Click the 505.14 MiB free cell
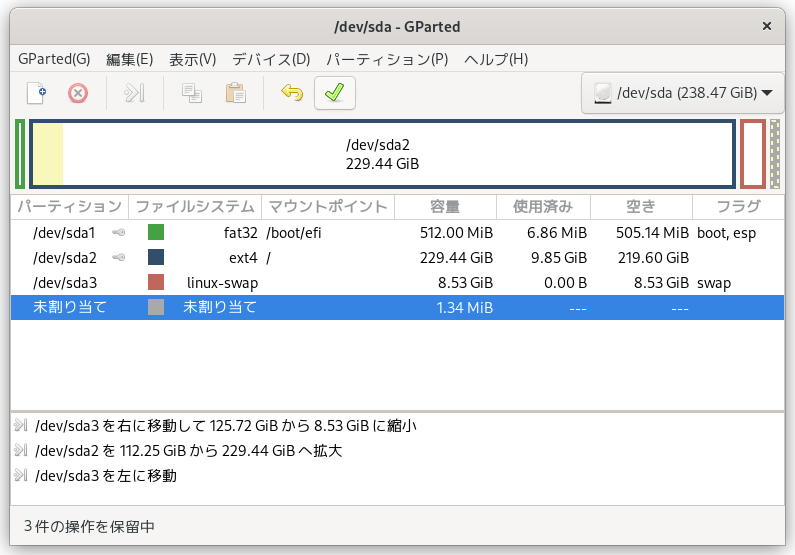795x555 pixels. [x=653, y=233]
